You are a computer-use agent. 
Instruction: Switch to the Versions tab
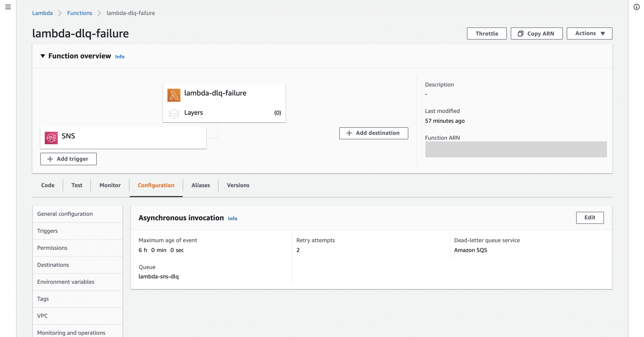[238, 185]
